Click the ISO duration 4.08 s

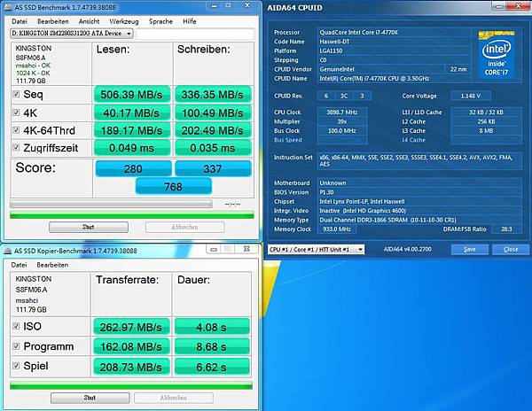click(212, 327)
